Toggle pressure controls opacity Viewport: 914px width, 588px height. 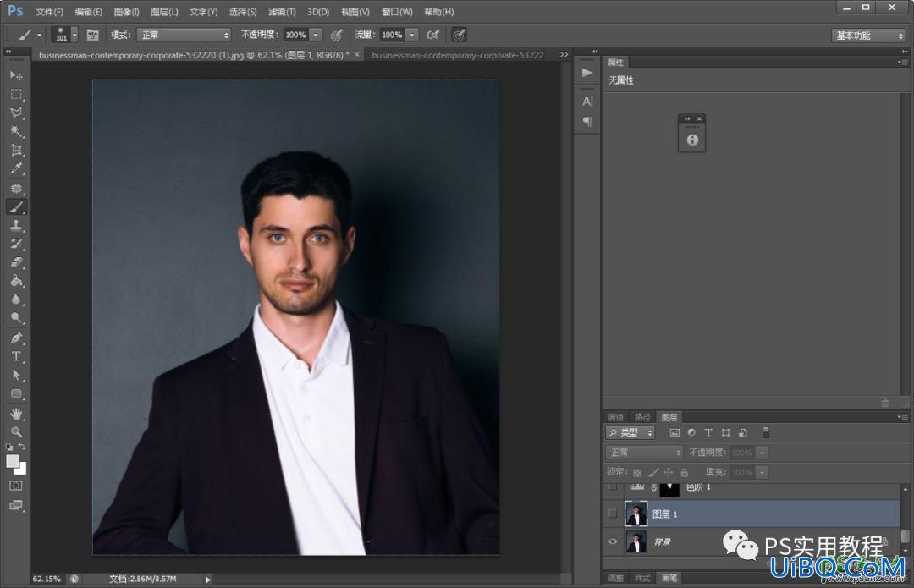(x=336, y=35)
